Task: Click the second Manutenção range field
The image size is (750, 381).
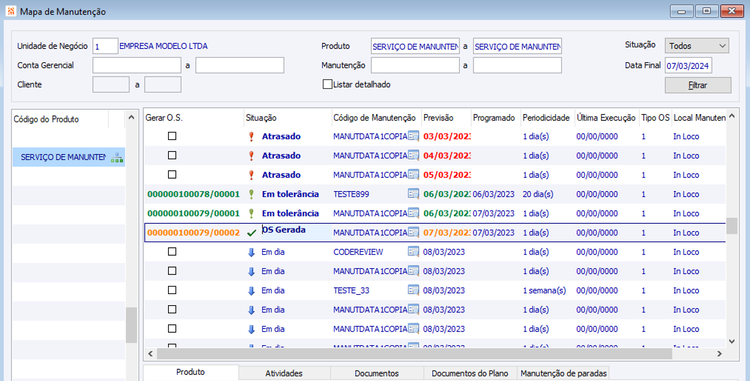Action: click(518, 65)
